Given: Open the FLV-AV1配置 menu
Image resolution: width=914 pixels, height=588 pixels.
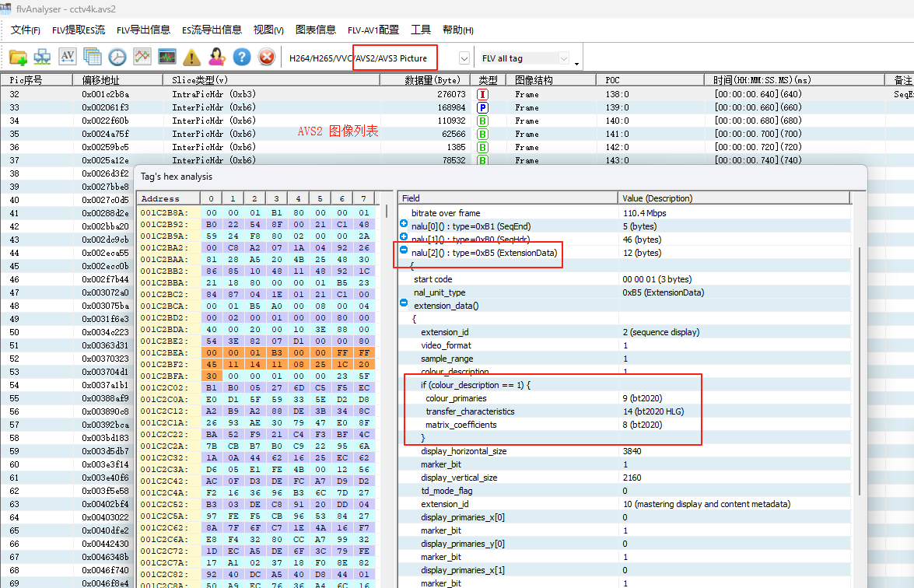Looking at the screenshot, I should click(x=373, y=30).
